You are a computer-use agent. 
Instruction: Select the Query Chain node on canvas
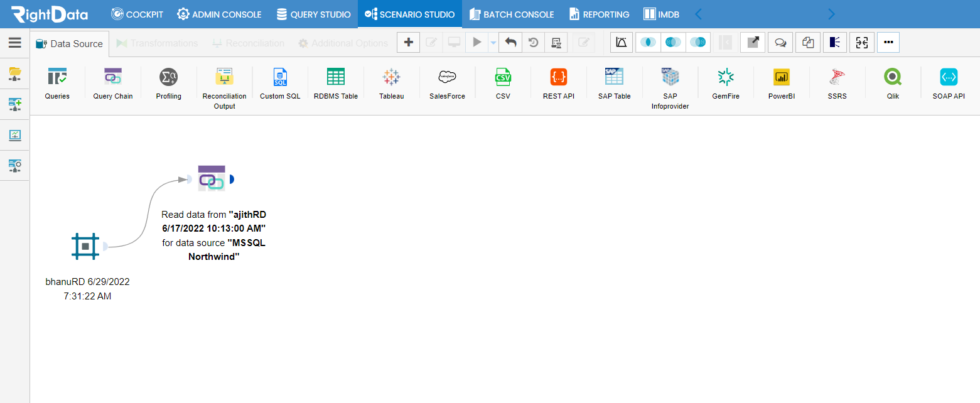point(211,178)
